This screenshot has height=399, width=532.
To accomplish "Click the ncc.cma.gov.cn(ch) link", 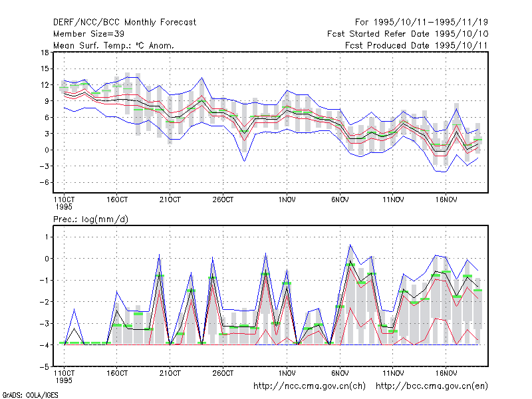I will (309, 386).
